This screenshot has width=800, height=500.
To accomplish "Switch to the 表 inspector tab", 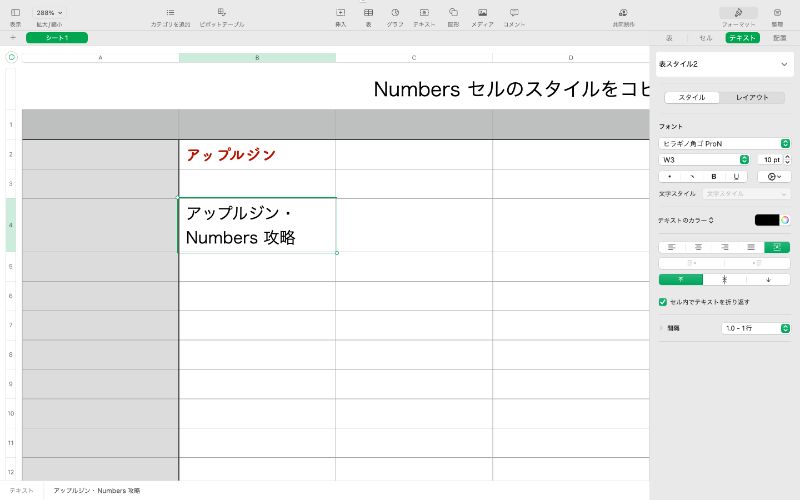I will [669, 38].
